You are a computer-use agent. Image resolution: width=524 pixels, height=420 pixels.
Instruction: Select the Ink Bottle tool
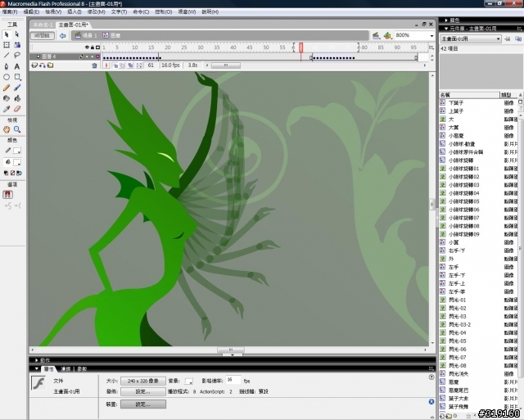tap(7, 98)
